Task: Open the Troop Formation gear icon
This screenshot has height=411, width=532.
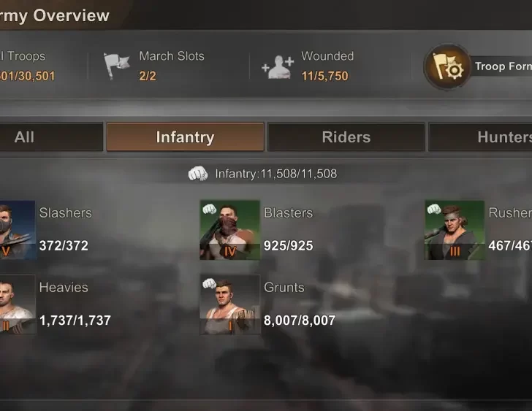Action: click(x=447, y=66)
